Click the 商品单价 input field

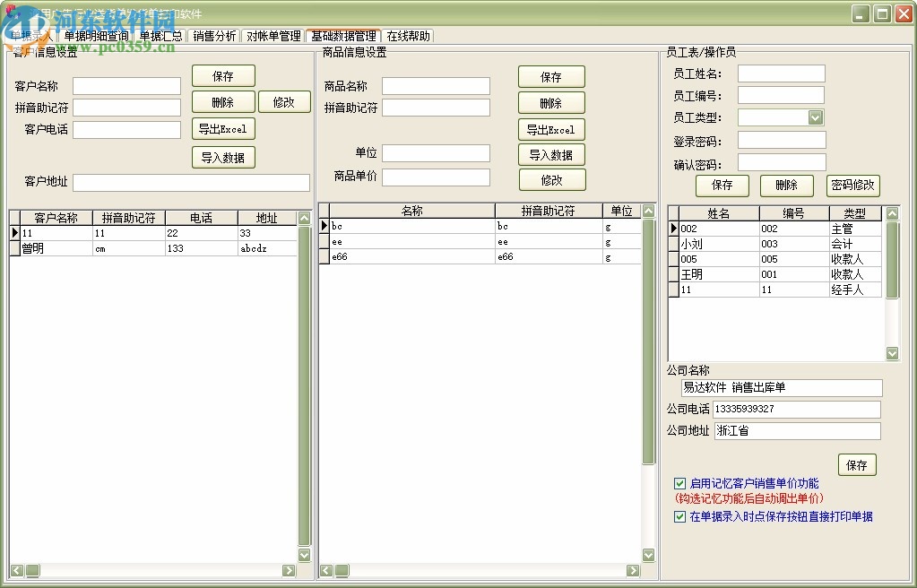tap(436, 177)
